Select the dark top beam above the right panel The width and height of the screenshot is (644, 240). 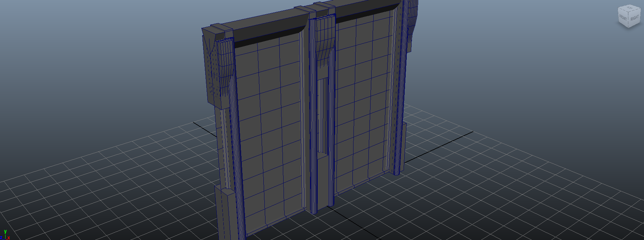click(x=365, y=10)
